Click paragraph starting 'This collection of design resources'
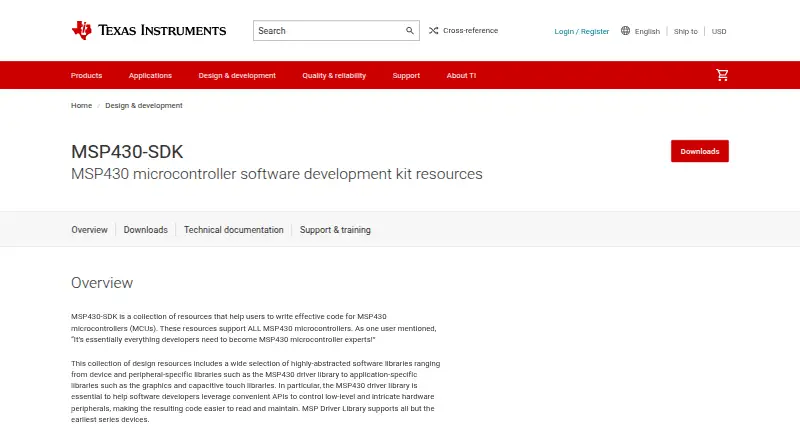The width and height of the screenshot is (800, 440). click(256, 391)
